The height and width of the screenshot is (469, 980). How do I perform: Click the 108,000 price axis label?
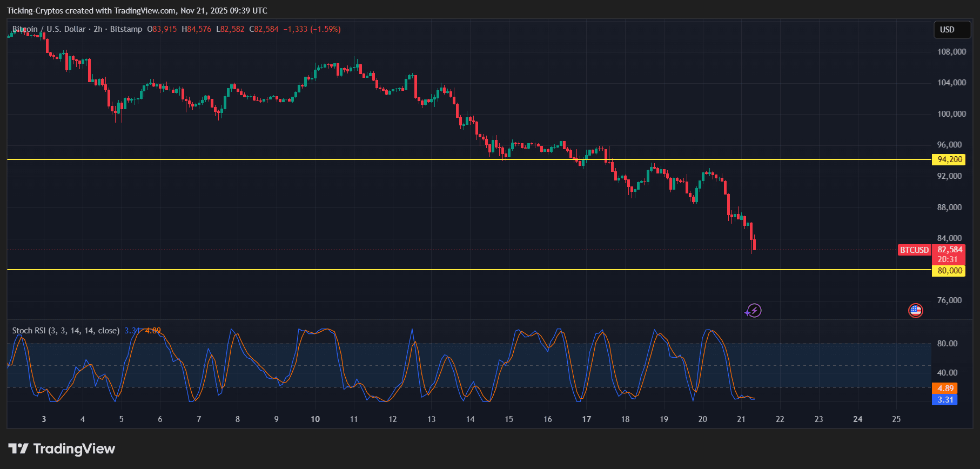951,52
